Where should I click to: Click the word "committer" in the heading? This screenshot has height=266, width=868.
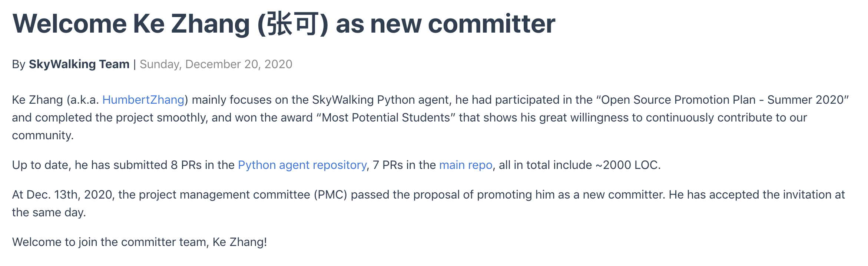coord(491,24)
